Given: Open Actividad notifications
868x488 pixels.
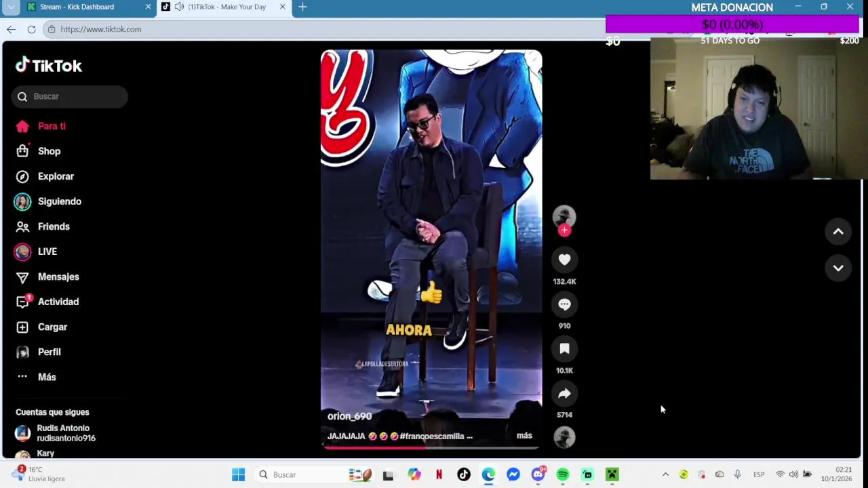Looking at the screenshot, I should (x=47, y=302).
